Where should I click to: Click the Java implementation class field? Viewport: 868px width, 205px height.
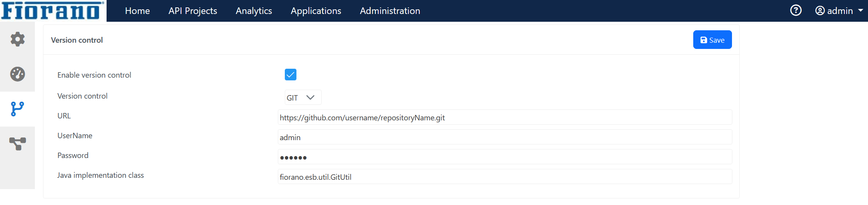[505, 177]
